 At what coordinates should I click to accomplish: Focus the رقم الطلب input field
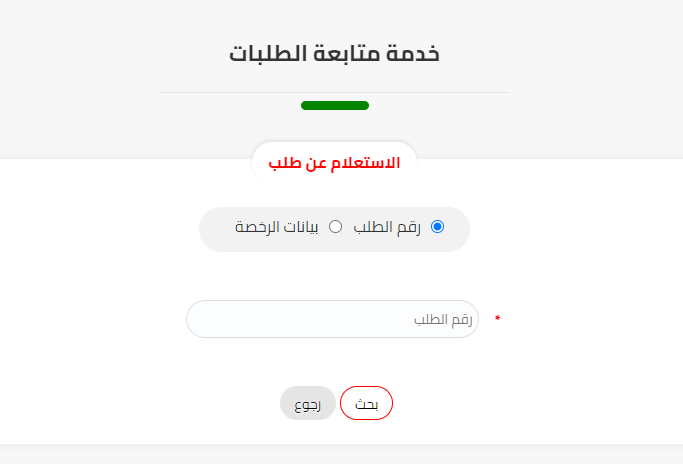coord(332,319)
